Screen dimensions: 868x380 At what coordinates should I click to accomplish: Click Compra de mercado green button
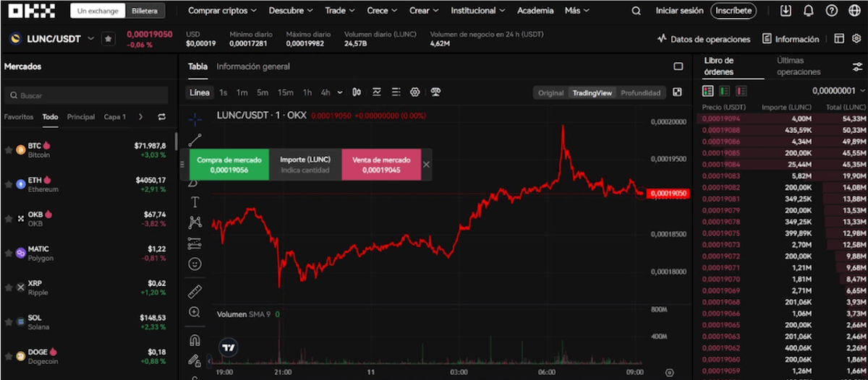(229, 165)
